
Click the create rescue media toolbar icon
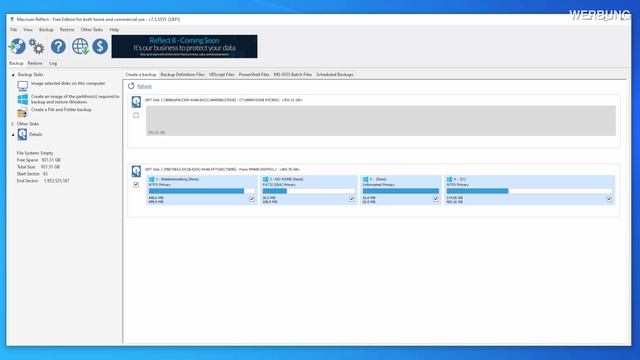tap(17, 46)
